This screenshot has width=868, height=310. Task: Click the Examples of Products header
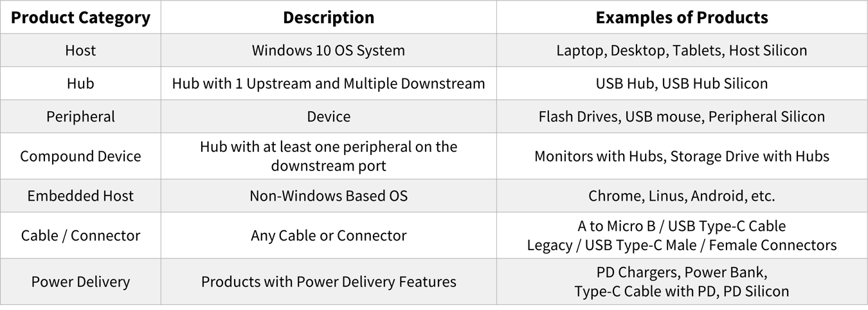click(682, 17)
